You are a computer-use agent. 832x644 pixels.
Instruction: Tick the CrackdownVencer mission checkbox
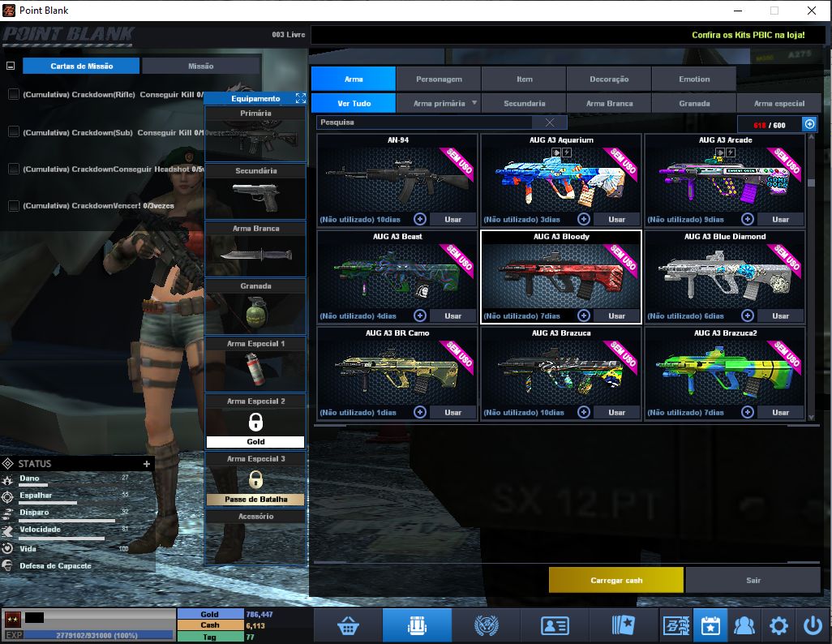[x=14, y=205]
